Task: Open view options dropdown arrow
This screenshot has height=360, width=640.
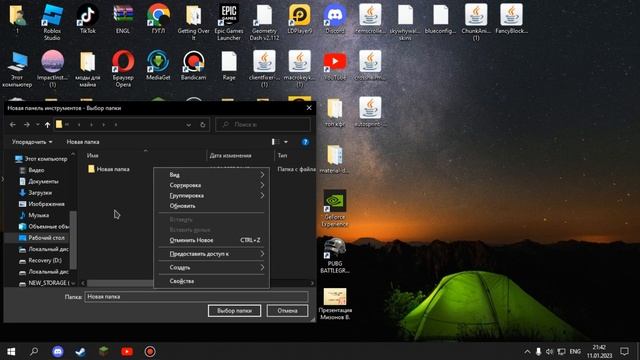Action: click(x=286, y=142)
